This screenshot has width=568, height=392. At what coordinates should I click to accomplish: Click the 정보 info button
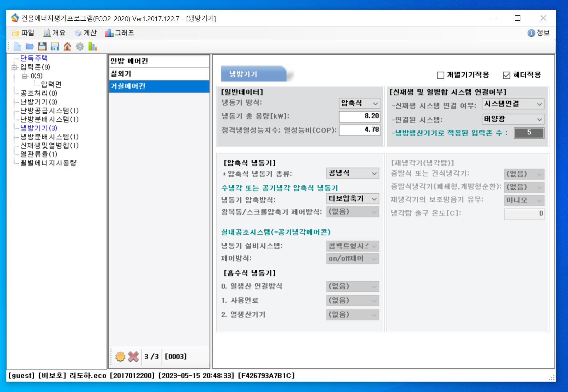coord(539,33)
